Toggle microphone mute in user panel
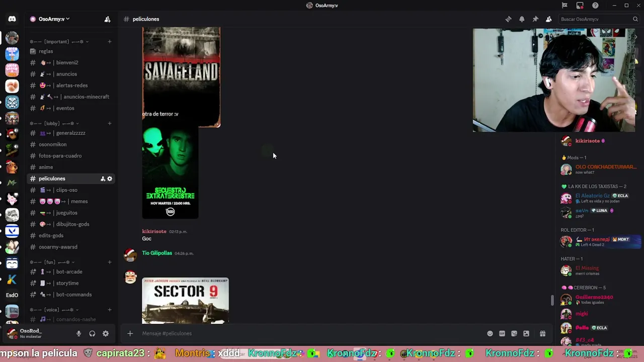This screenshot has width=644, height=362. pyautogui.click(x=78, y=333)
